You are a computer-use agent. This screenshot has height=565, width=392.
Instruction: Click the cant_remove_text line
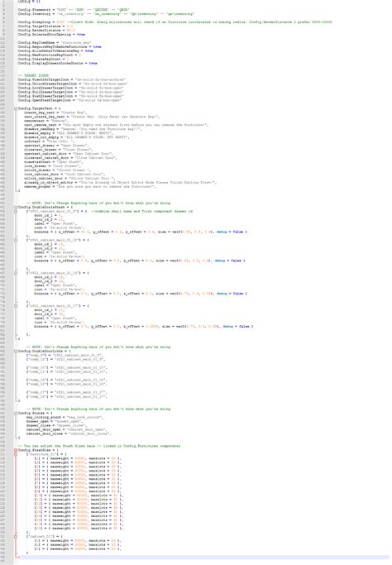coord(116,125)
